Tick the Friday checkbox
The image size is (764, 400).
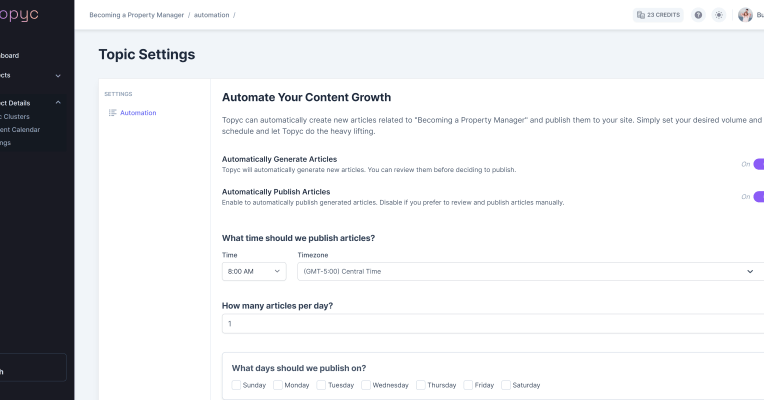coord(468,385)
